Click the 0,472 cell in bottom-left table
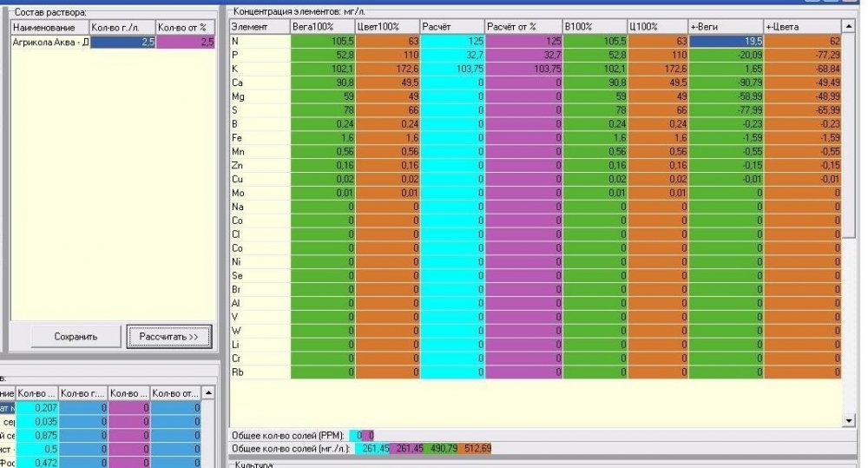 tap(37, 462)
